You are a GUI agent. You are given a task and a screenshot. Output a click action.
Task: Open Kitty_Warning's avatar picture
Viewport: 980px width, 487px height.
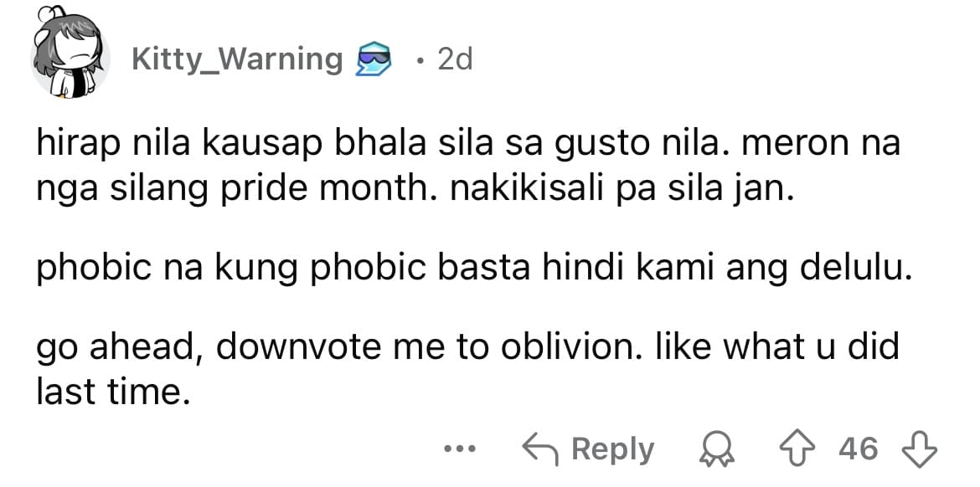pyautogui.click(x=70, y=54)
